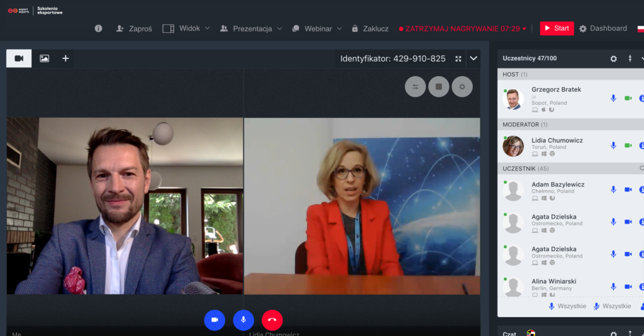Click Lidia Chumowicz's avatar photo

coord(513,146)
